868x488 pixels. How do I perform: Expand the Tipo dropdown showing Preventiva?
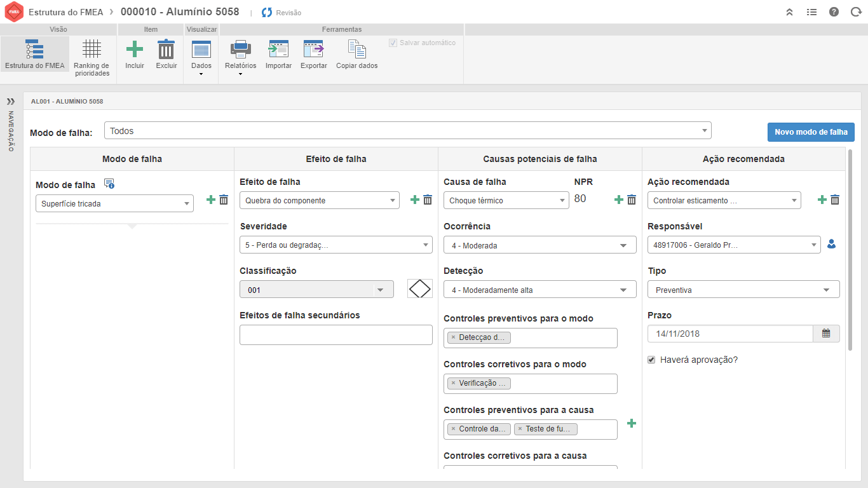tap(826, 290)
